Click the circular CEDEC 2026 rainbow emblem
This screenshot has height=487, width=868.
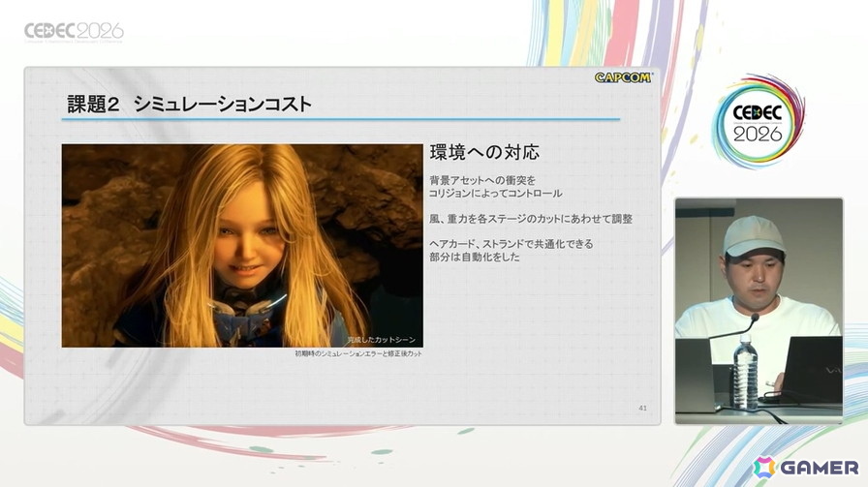(x=758, y=122)
